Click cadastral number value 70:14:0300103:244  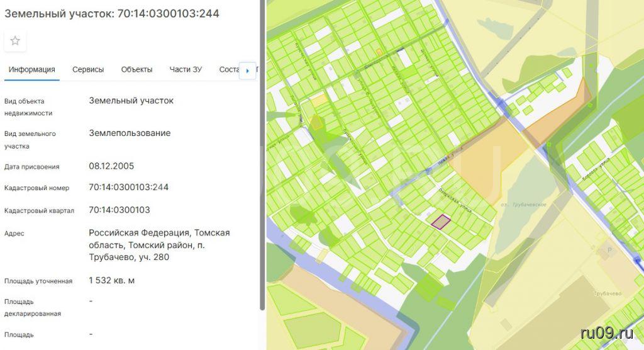tap(129, 187)
